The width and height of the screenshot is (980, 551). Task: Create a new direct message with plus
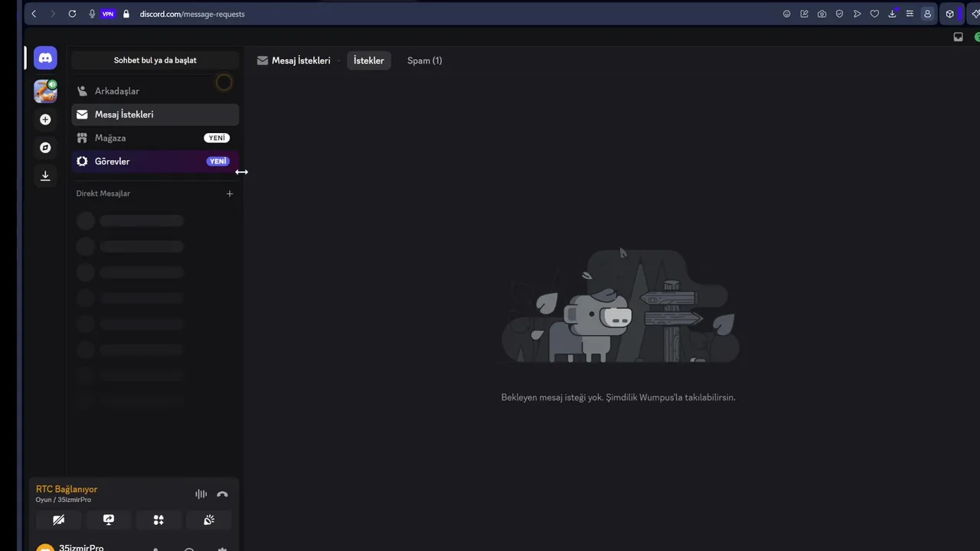(230, 194)
